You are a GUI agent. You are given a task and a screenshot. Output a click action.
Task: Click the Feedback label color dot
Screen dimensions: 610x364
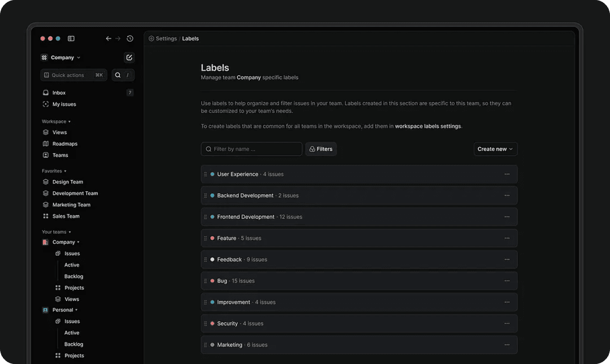212,260
